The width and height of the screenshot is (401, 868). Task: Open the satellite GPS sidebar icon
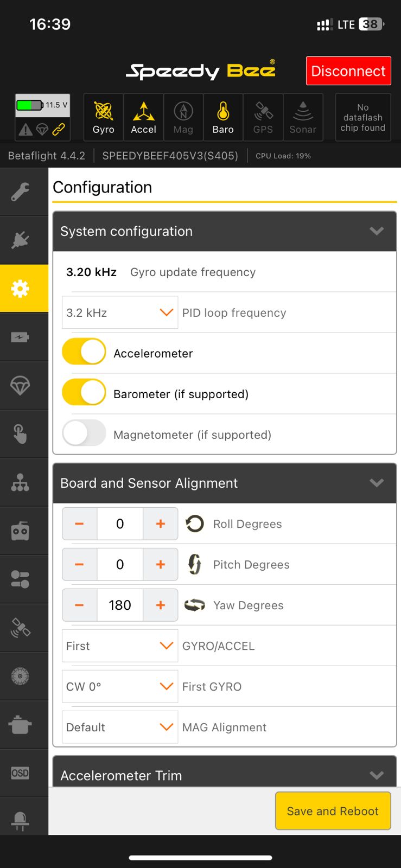20,628
